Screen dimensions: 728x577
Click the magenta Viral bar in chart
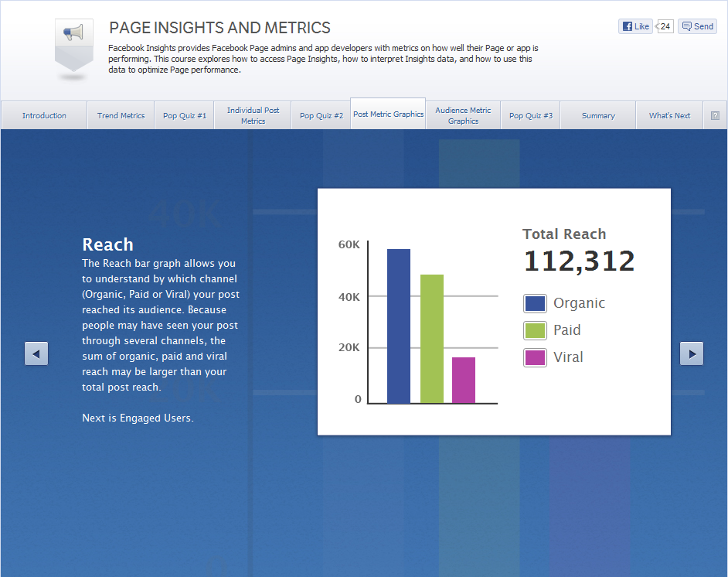[464, 380]
